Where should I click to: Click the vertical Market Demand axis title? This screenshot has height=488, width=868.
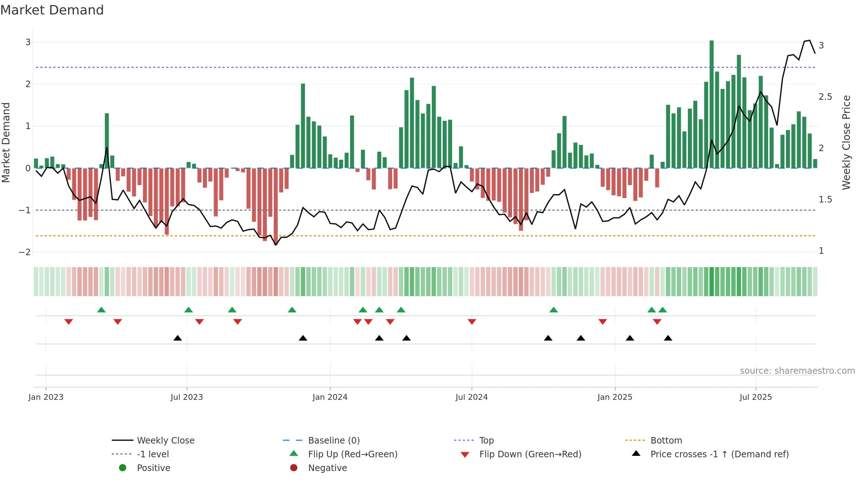pyautogui.click(x=6, y=142)
